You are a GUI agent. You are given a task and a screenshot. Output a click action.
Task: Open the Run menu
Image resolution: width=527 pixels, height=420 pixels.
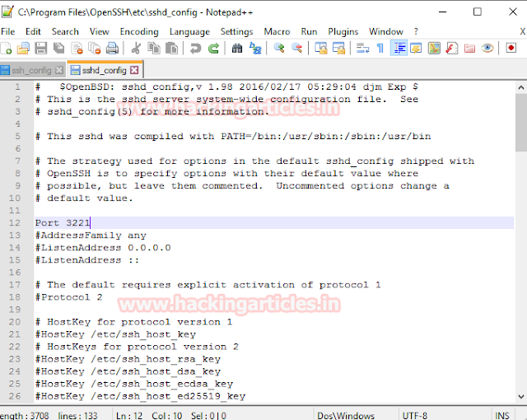[309, 31]
